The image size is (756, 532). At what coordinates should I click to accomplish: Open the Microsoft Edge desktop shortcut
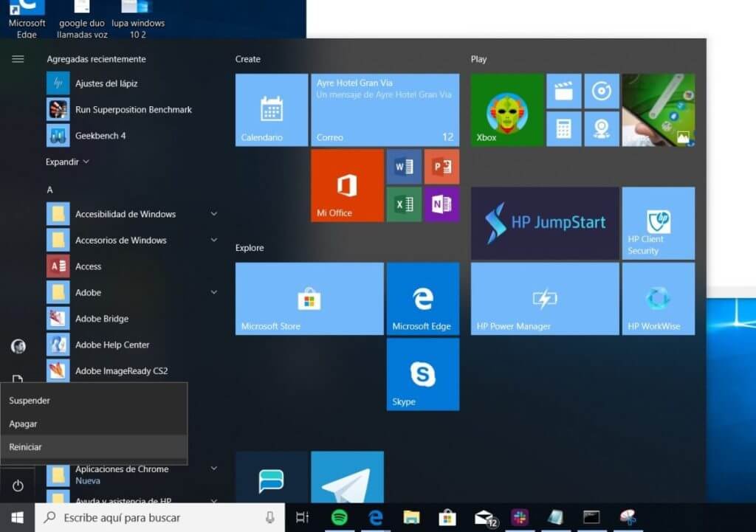(27, 19)
